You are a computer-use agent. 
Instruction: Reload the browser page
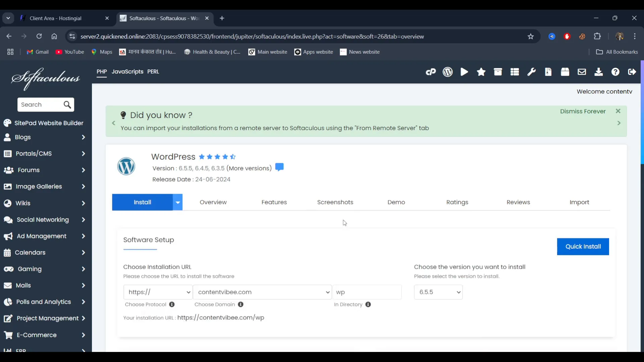39,37
